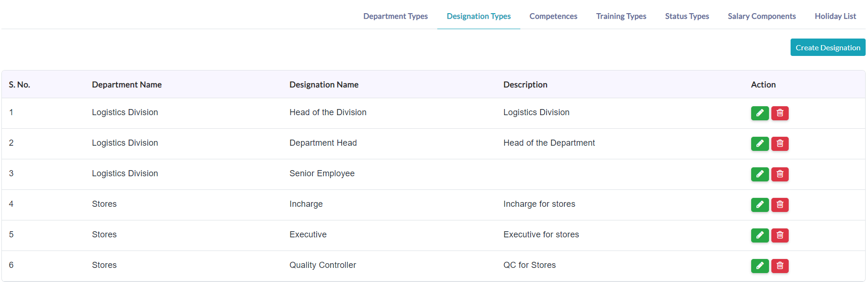Open the Status Types tab
868x282 pixels.
point(687,16)
